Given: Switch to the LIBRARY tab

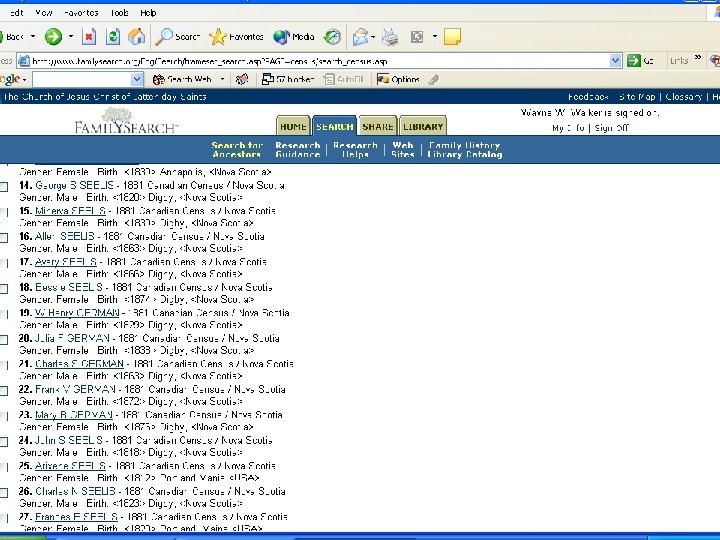Looking at the screenshot, I should click(423, 126).
